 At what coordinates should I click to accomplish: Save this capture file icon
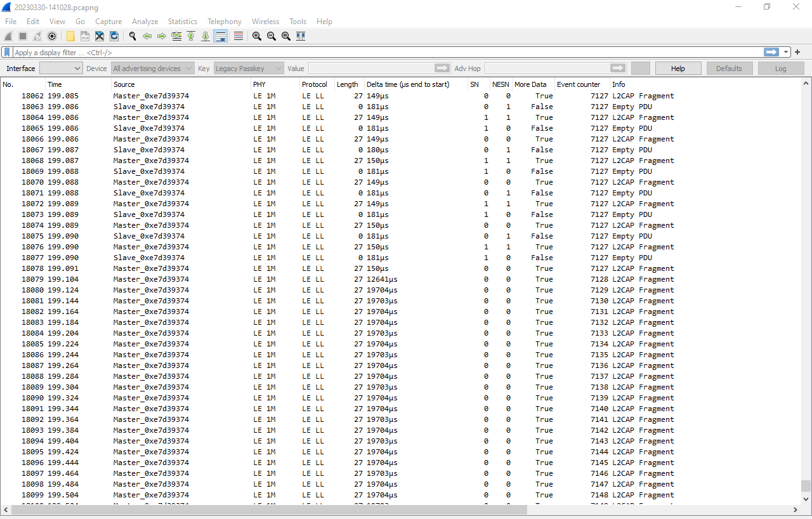tap(84, 36)
